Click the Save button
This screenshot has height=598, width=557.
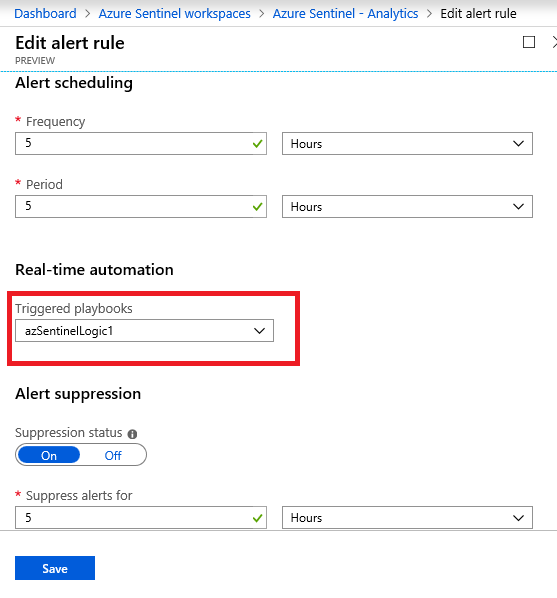(55, 568)
